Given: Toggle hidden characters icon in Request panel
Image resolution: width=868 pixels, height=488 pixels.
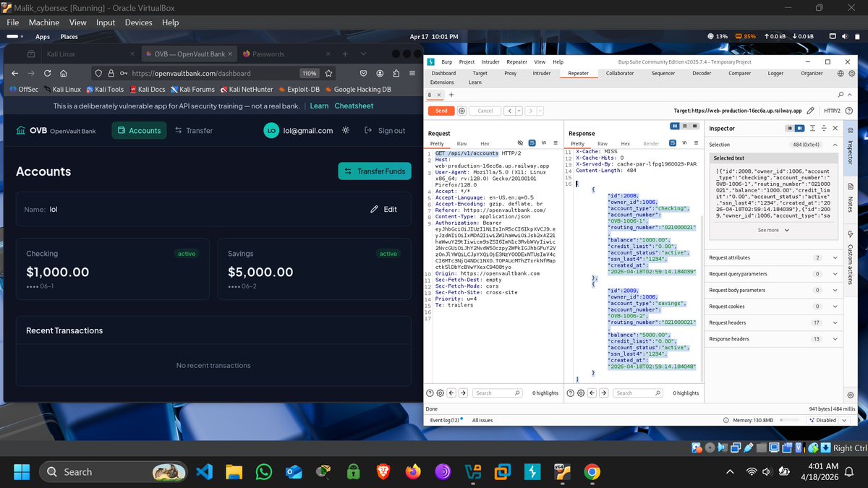Looking at the screenshot, I should [x=520, y=143].
